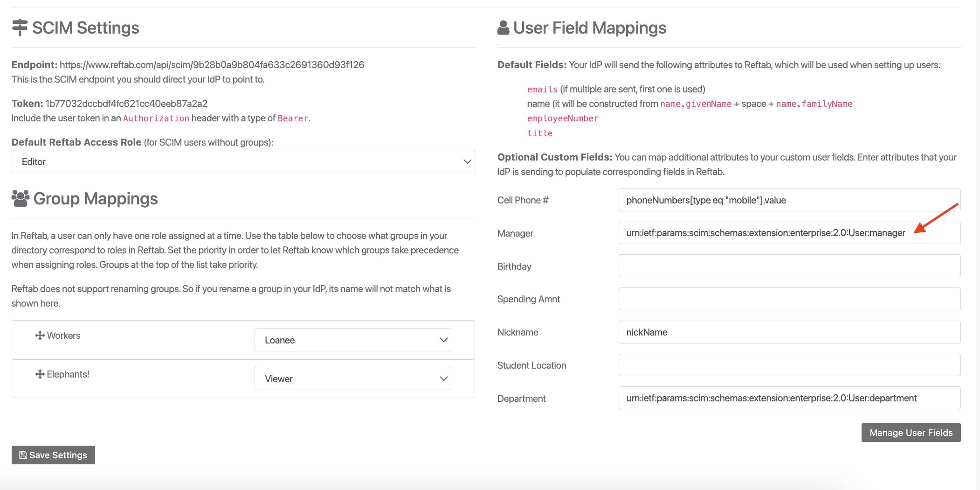Click the floppy disk icon in Save Settings
This screenshot has width=980, height=490.
[23, 455]
